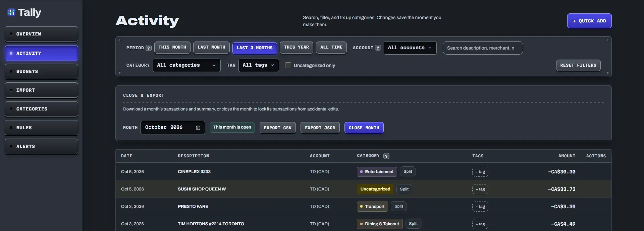This screenshot has height=231, width=644.
Task: Click the Account column header
Action: pyautogui.click(x=320, y=156)
